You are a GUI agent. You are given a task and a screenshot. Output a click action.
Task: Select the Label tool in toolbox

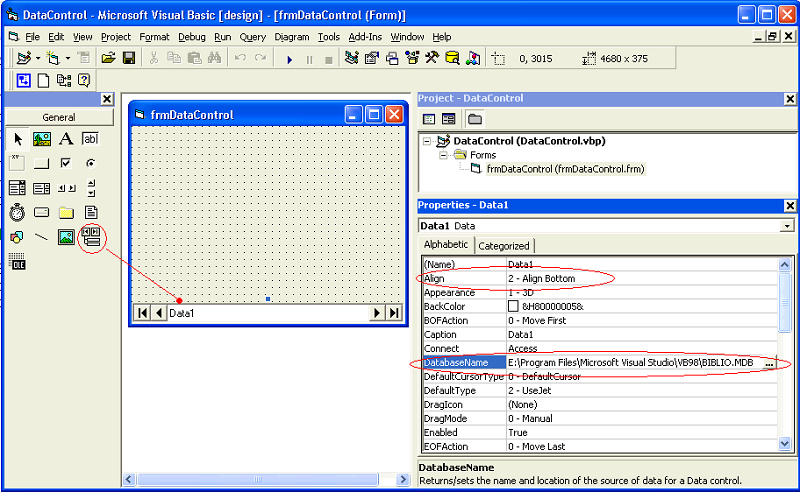66,139
